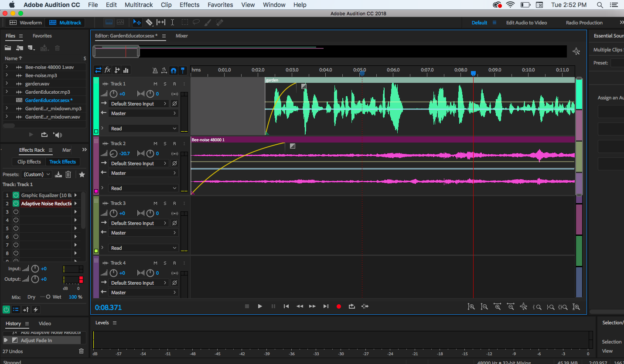624x364 pixels.
Task: Toggle main effects rack power button
Action: point(6,310)
